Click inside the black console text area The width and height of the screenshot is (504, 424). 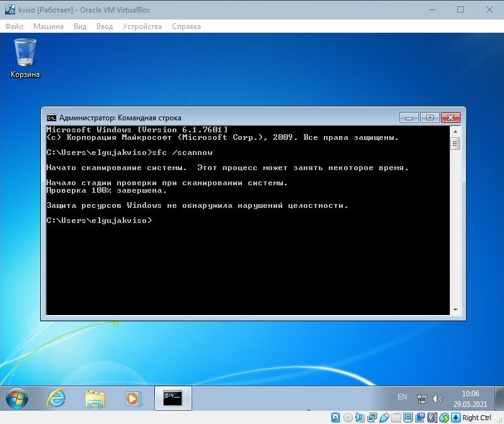[x=246, y=265]
